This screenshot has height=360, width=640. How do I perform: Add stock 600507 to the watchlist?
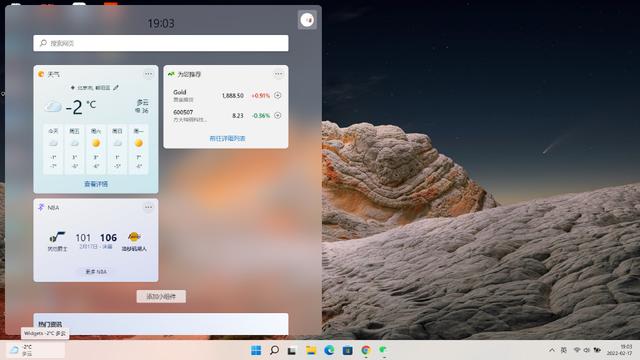278,115
